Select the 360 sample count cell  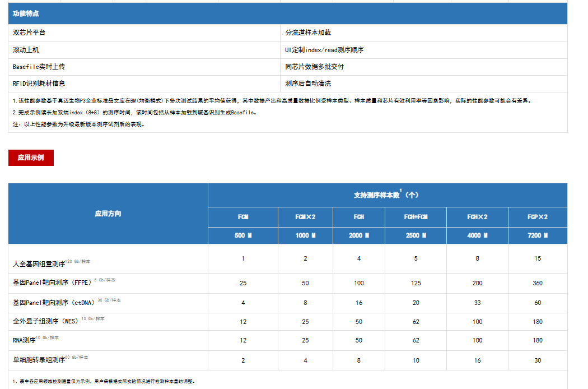tap(537, 283)
